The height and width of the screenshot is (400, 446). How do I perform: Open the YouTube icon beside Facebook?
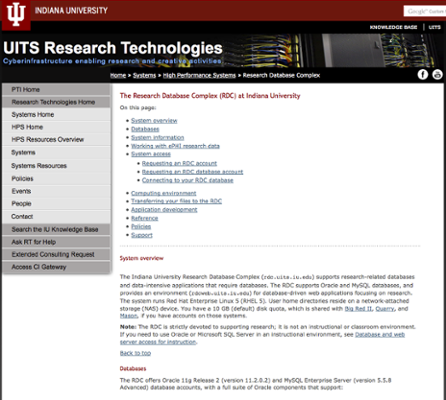pyautogui.click(x=437, y=74)
